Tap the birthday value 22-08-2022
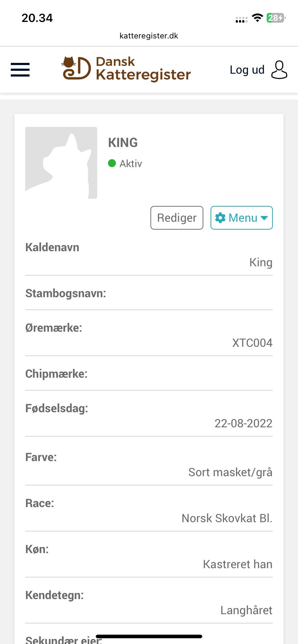 coord(243,423)
